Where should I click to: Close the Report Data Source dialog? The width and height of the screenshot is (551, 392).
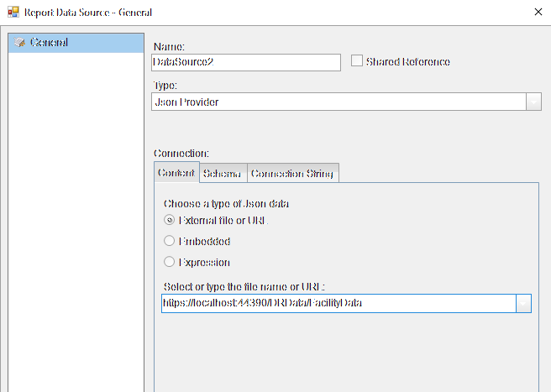pyautogui.click(x=538, y=12)
